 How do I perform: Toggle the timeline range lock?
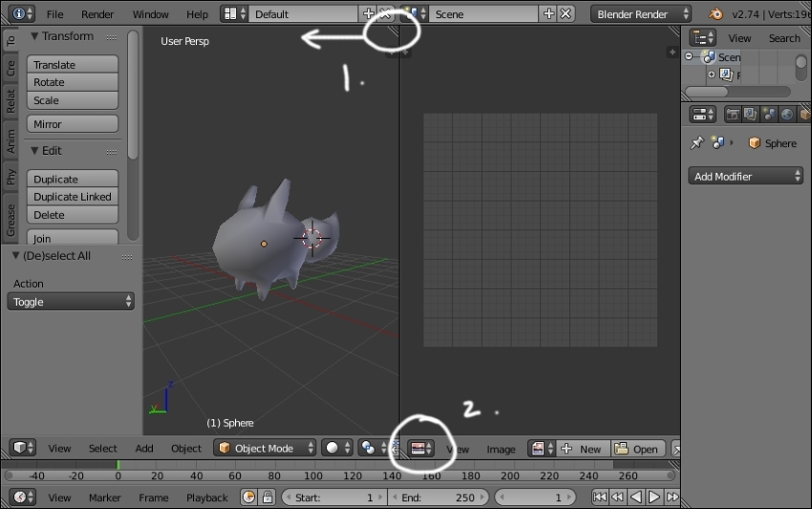coord(267,498)
